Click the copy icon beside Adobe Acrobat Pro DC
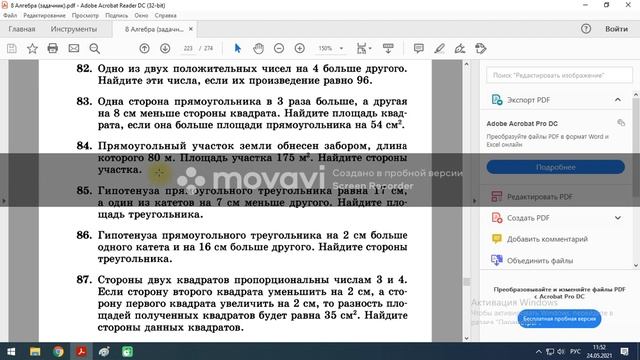This screenshot has width=640, height=360. pyautogui.click(x=621, y=123)
